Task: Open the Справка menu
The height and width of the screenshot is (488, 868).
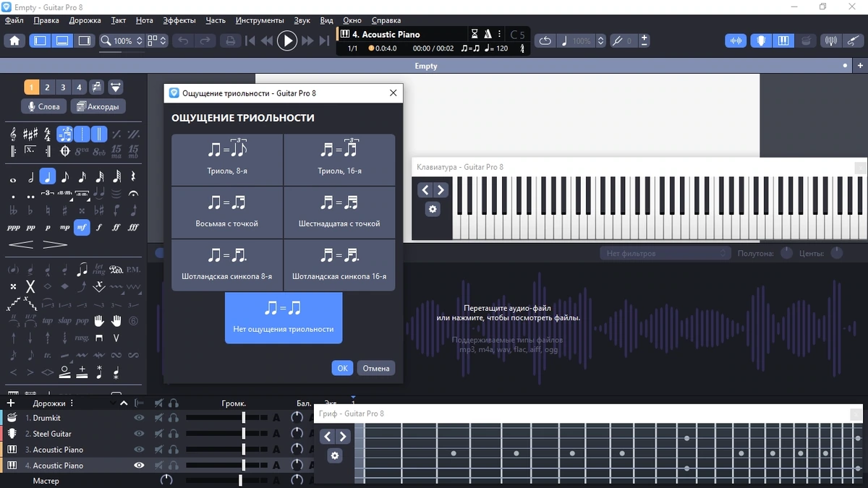Action: (386, 20)
